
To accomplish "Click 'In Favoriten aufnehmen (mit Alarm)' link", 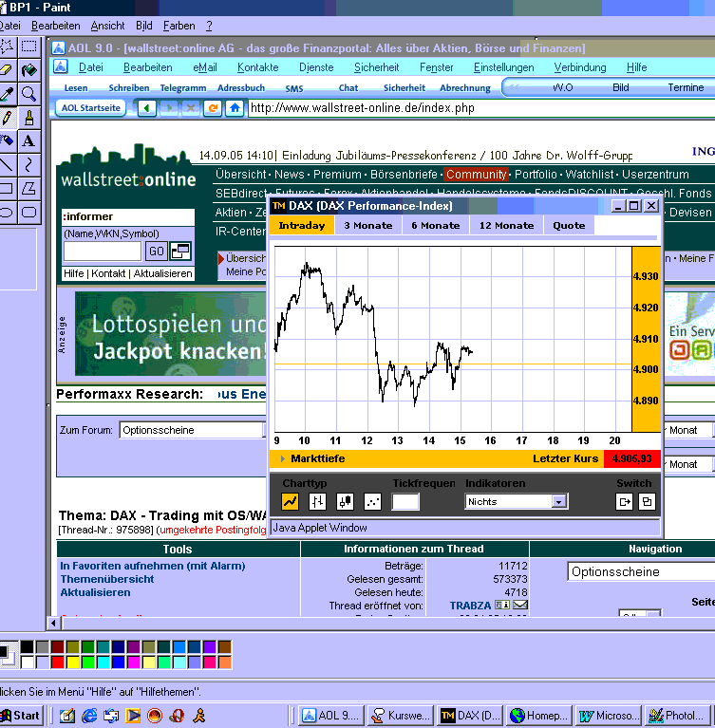I will (x=152, y=566).
